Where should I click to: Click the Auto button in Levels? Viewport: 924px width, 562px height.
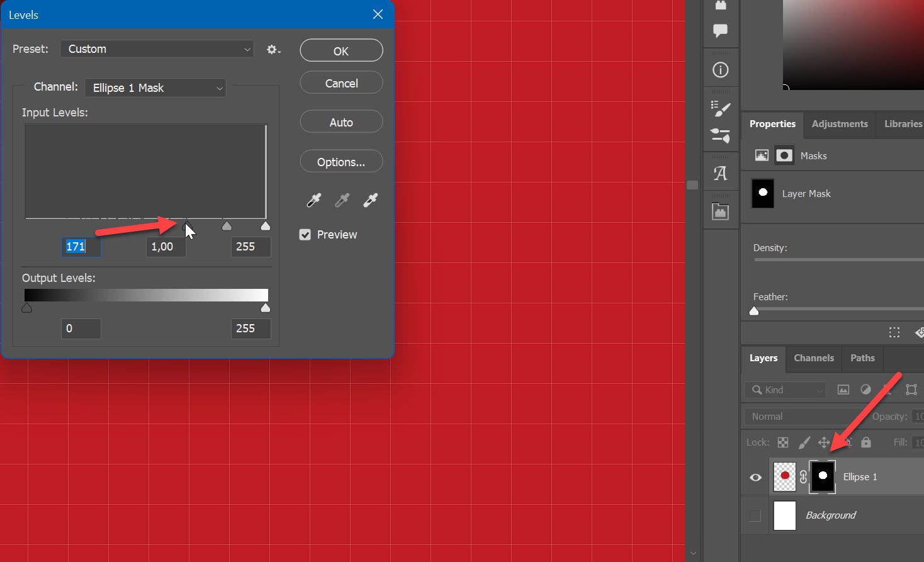coord(341,121)
